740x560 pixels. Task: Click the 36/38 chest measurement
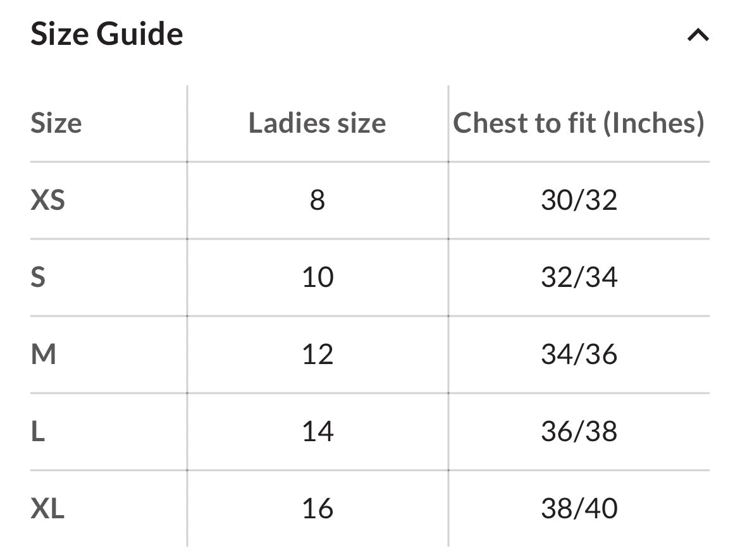(579, 432)
